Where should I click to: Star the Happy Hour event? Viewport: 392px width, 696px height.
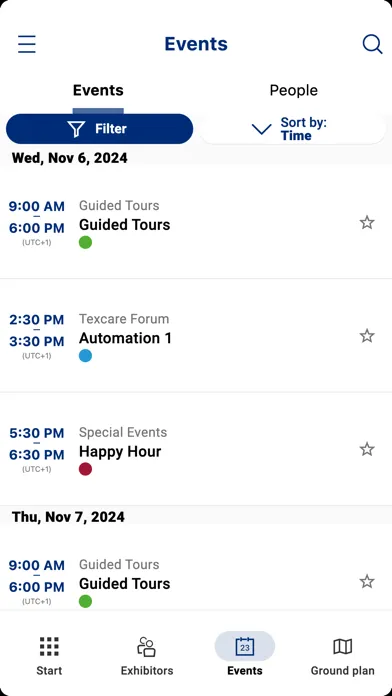(x=367, y=449)
